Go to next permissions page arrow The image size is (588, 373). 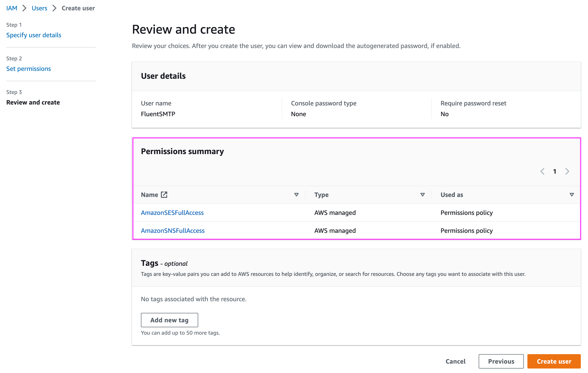(567, 171)
